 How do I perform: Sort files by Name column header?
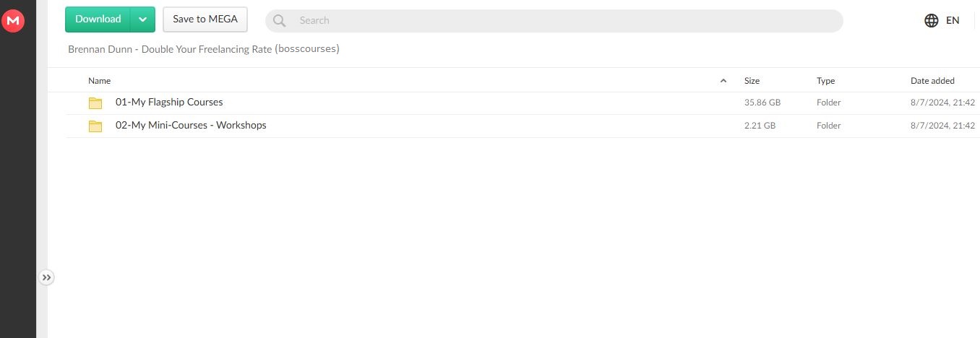tap(100, 81)
